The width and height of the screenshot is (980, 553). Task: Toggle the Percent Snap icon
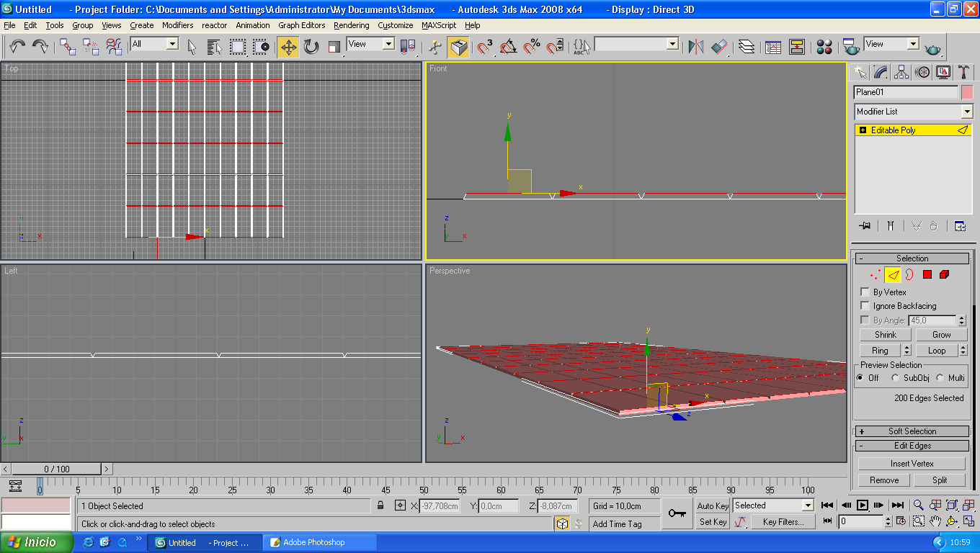(x=532, y=47)
